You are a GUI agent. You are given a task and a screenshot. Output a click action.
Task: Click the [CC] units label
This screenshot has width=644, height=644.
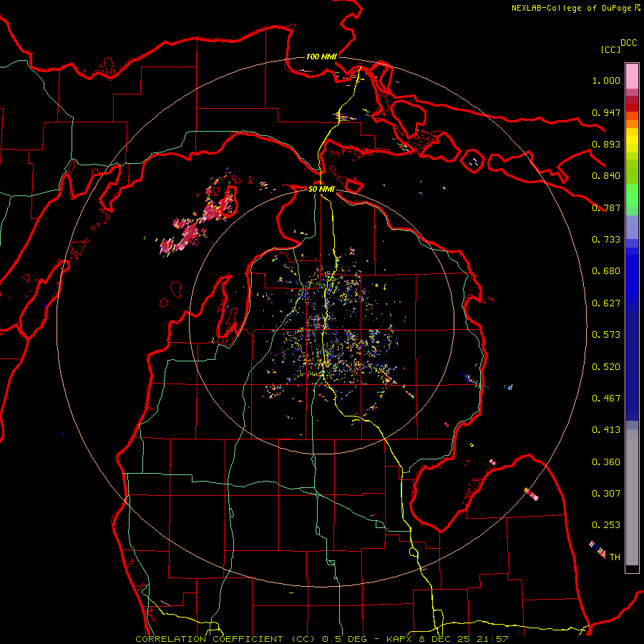coord(610,49)
